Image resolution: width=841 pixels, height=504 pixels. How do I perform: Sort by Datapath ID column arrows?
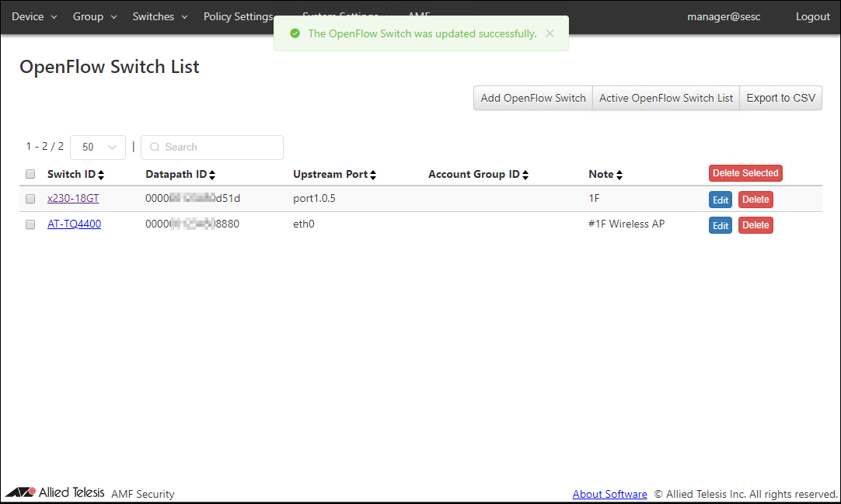tap(212, 175)
